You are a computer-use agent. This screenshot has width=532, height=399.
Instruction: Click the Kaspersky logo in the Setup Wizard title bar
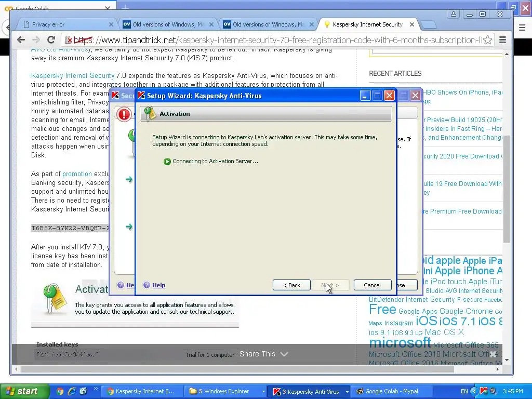(x=141, y=96)
